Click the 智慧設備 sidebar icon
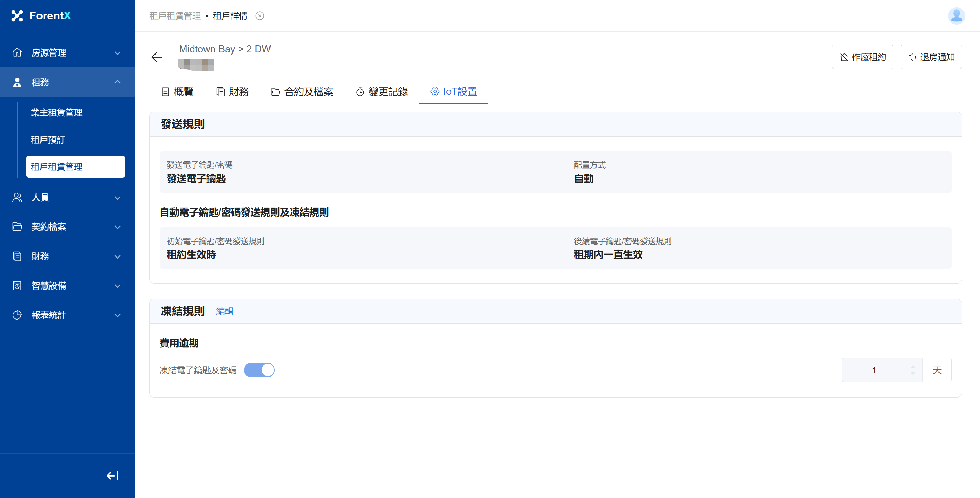The width and height of the screenshot is (980, 498). 17,285
